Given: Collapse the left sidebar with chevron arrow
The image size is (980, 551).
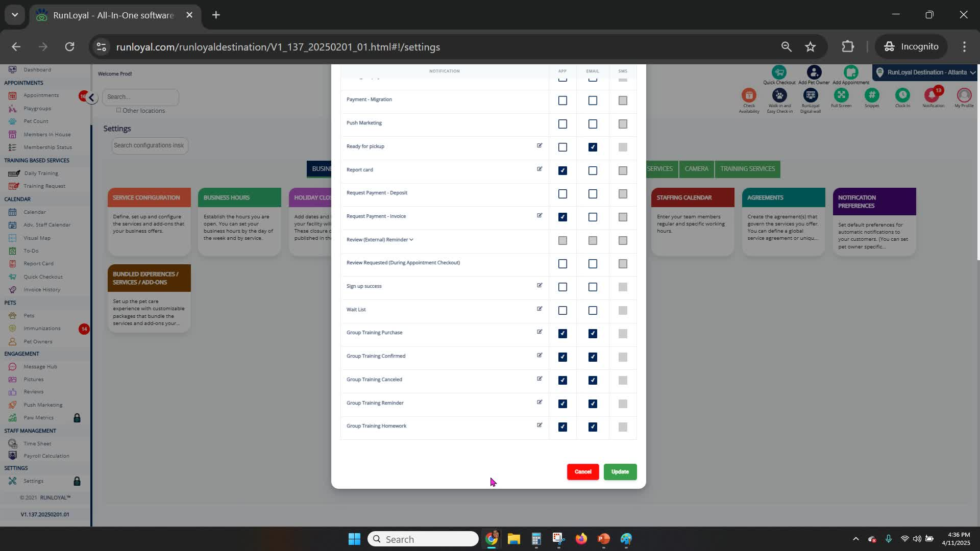Looking at the screenshot, I should 91,97.
